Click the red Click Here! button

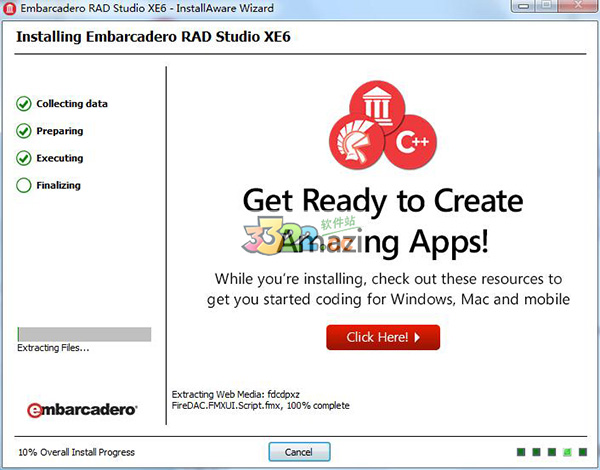(383, 337)
